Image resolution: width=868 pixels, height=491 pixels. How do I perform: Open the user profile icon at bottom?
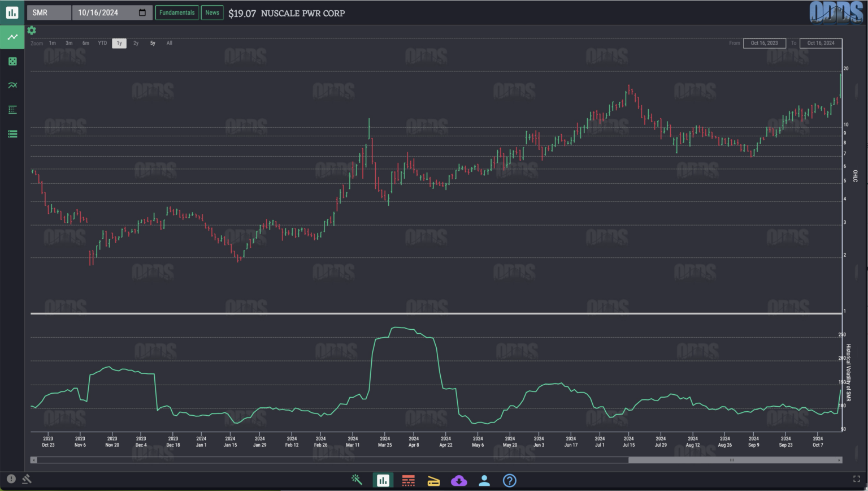(485, 480)
